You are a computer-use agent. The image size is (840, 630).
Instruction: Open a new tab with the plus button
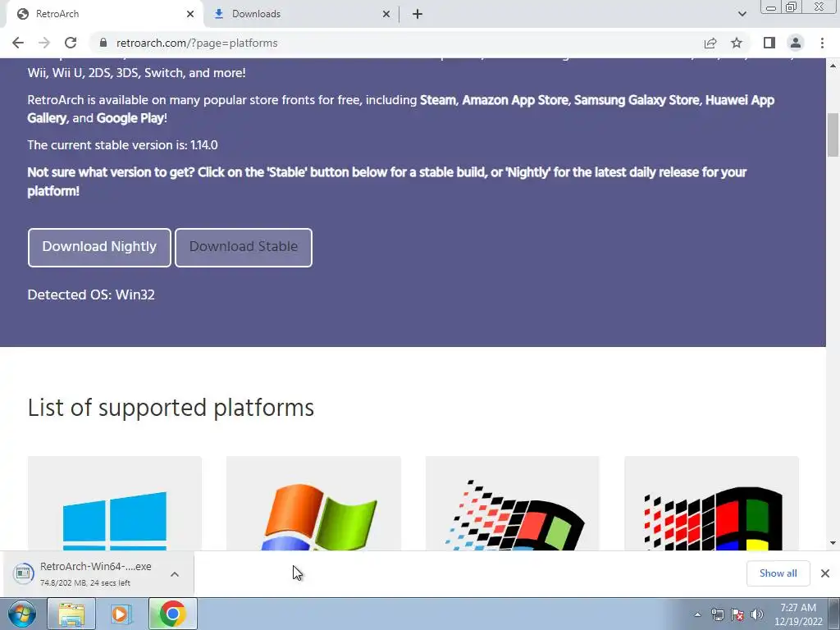[418, 14]
